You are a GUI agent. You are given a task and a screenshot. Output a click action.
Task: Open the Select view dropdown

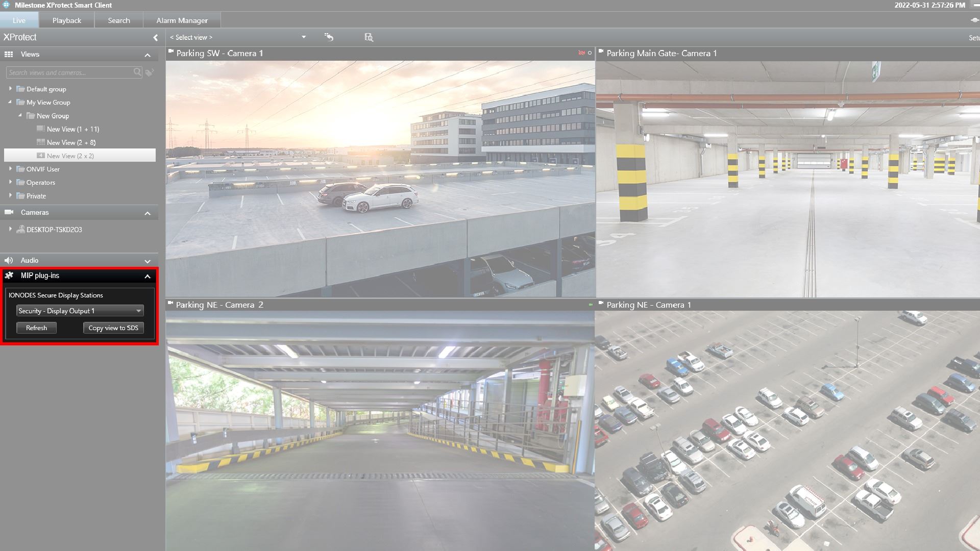pyautogui.click(x=238, y=37)
